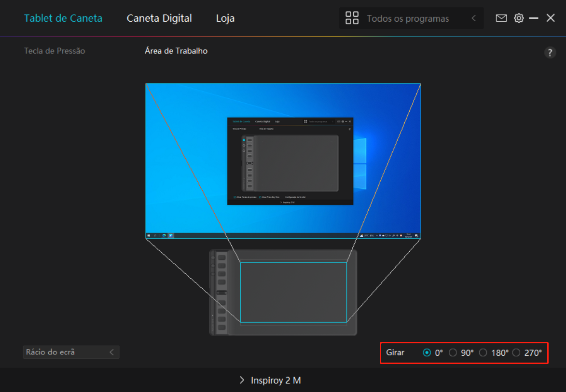566x392 pixels.
Task: Open the Todos os programas list
Action: pyautogui.click(x=408, y=19)
